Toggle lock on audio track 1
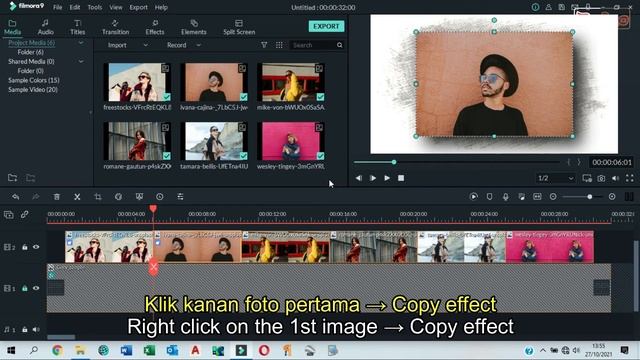The height and width of the screenshot is (360, 640). point(25,329)
